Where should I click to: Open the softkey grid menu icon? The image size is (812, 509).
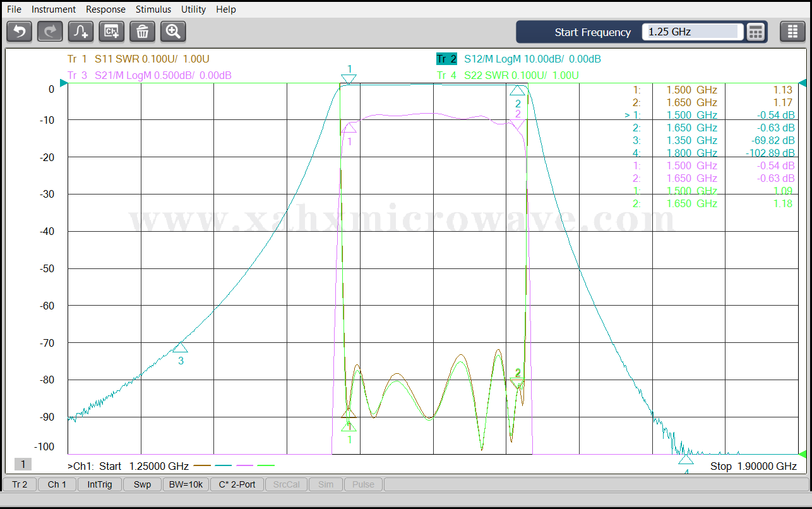[792, 32]
